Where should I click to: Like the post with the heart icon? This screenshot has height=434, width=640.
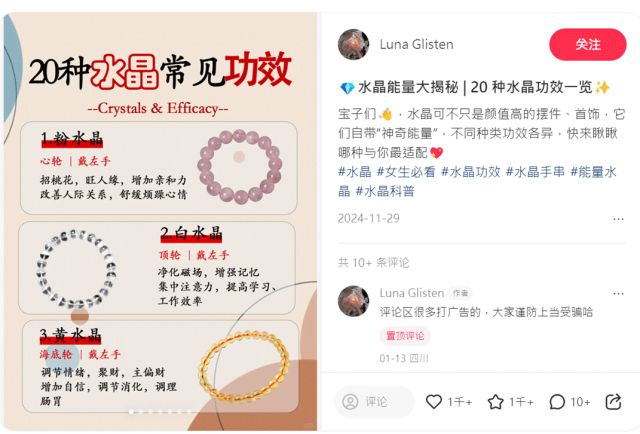pos(433,402)
